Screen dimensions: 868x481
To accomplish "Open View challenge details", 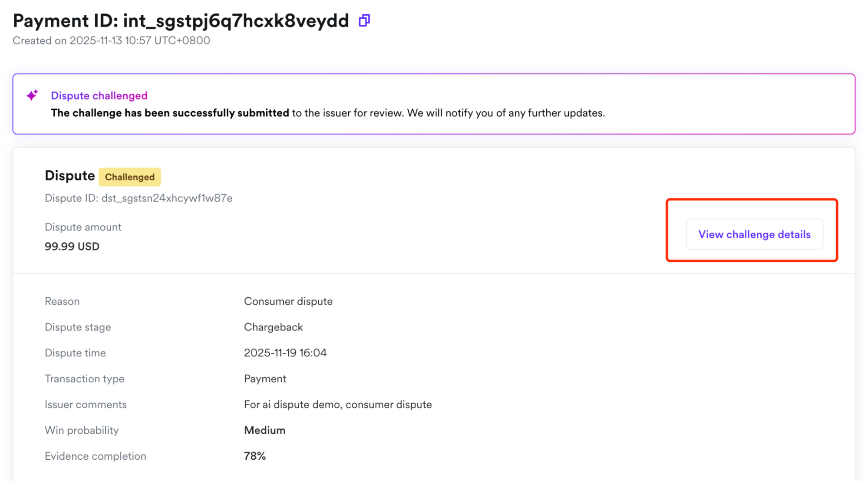I will [x=754, y=234].
